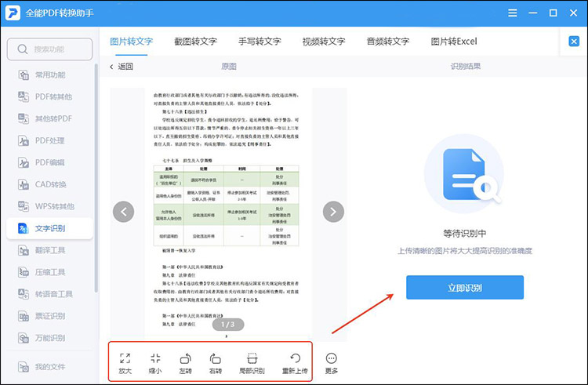Click the 放大 zoom in icon

pos(125,358)
